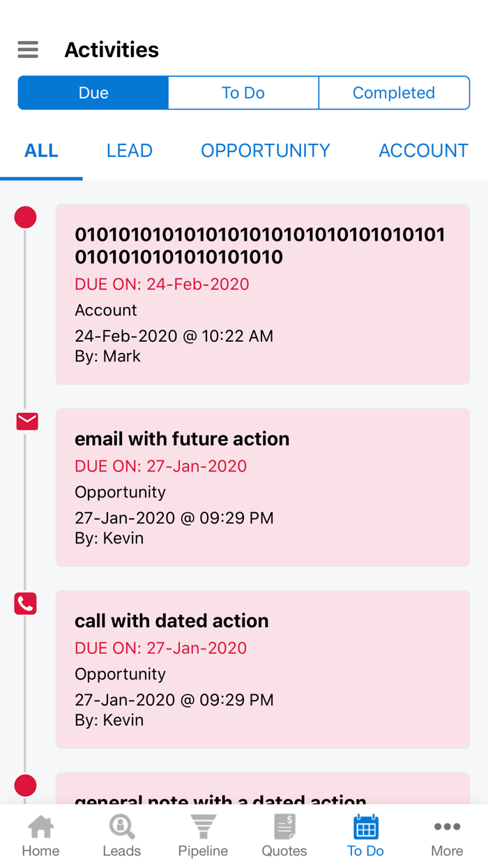Screen dimensions: 488x868
Task: Open the Quotes section from bottom navigation
Action: point(284,835)
